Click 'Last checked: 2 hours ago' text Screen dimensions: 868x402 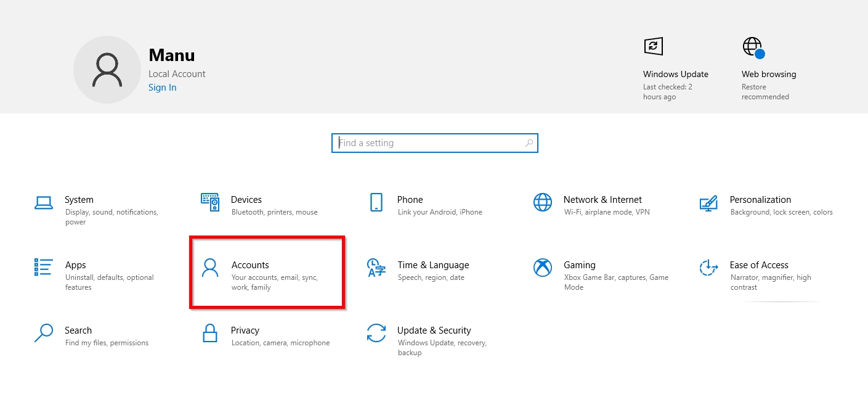click(x=668, y=92)
